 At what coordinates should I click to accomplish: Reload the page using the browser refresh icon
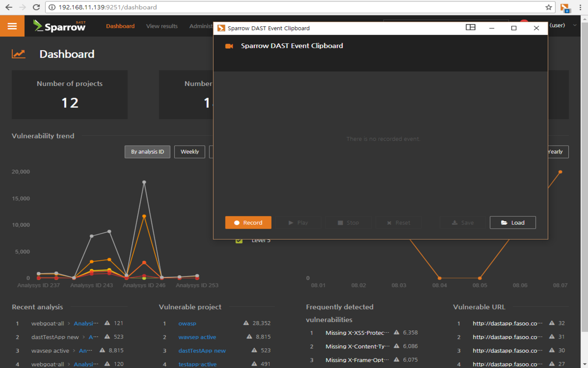coord(36,7)
